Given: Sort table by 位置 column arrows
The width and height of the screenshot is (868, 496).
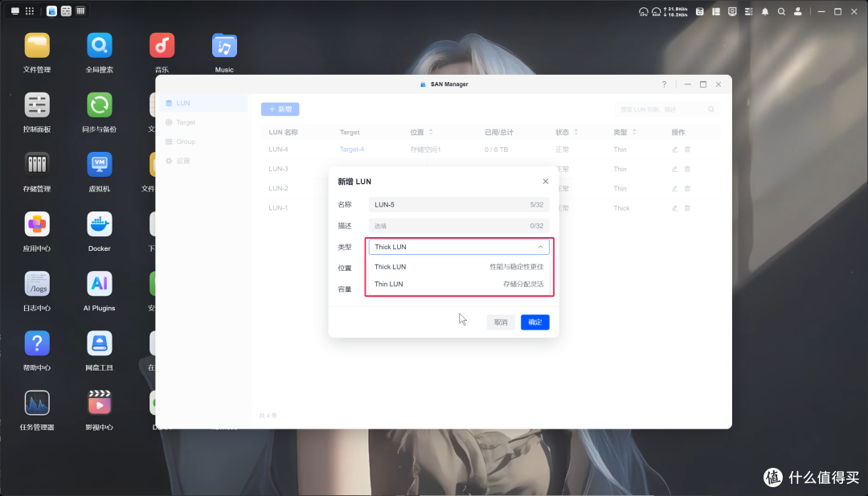Looking at the screenshot, I should click(431, 133).
